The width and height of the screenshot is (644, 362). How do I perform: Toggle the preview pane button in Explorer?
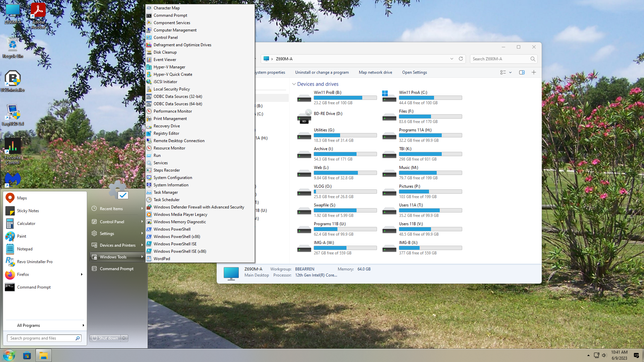(522, 72)
